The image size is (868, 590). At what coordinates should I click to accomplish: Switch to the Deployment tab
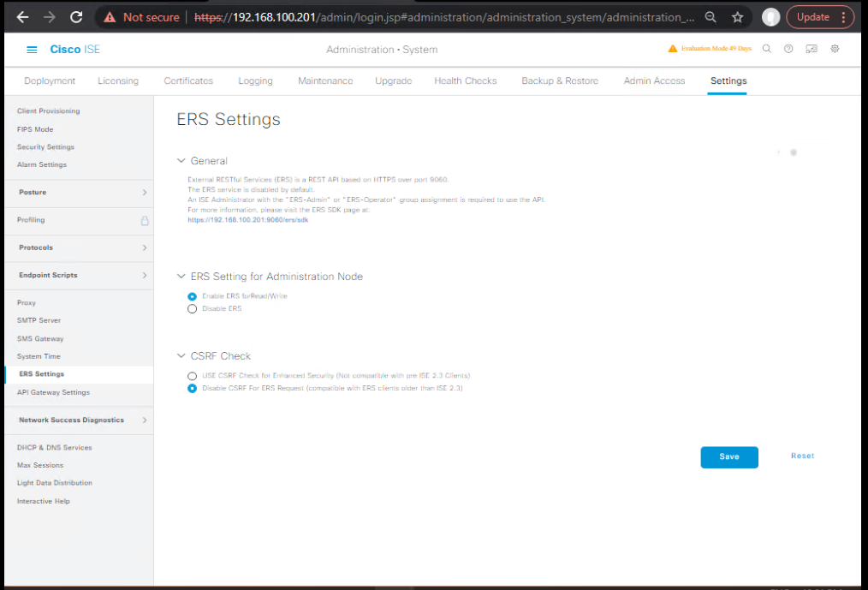point(50,80)
